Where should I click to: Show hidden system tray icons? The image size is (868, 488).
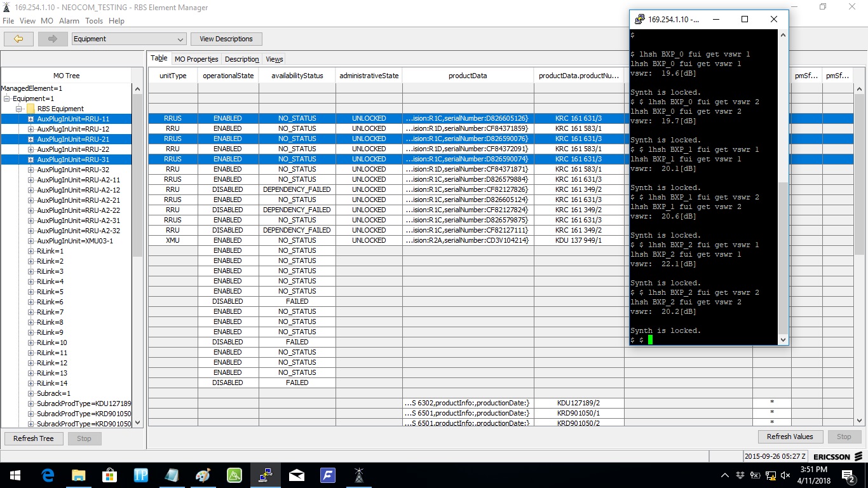tap(725, 475)
